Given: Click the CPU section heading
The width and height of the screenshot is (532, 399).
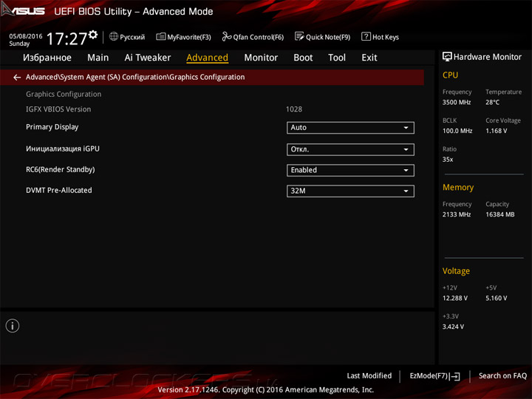Looking at the screenshot, I should (x=450, y=75).
